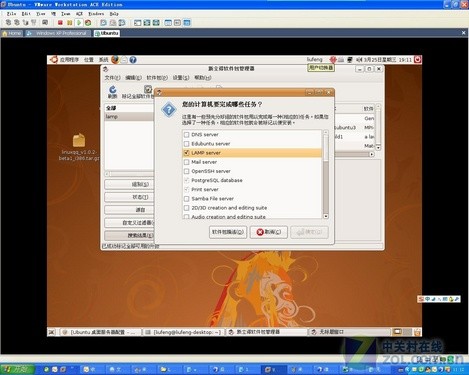This screenshot has height=375, width=469.
Task: Launch Firefox from the Ubuntu top panel
Action: tap(115, 60)
